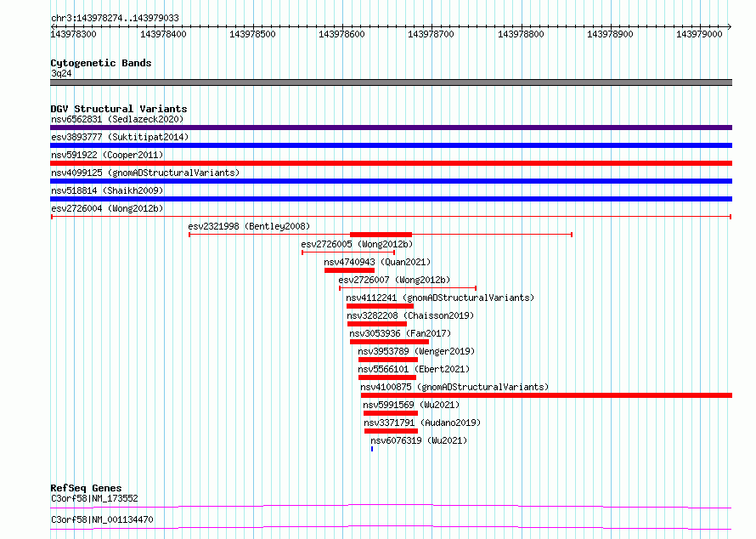Viewport: 756px width, 539px height.
Task: Open the C3orf58|NM_173552 gene label
Action: (94, 498)
